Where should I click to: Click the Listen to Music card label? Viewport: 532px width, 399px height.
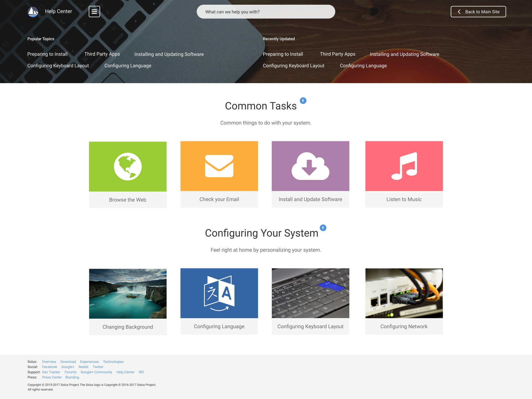point(404,199)
